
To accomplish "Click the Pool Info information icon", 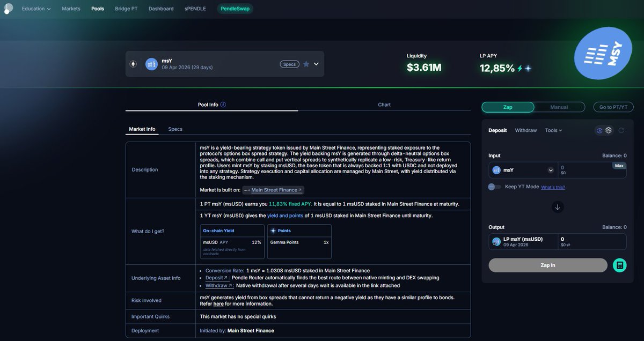I will tap(223, 105).
